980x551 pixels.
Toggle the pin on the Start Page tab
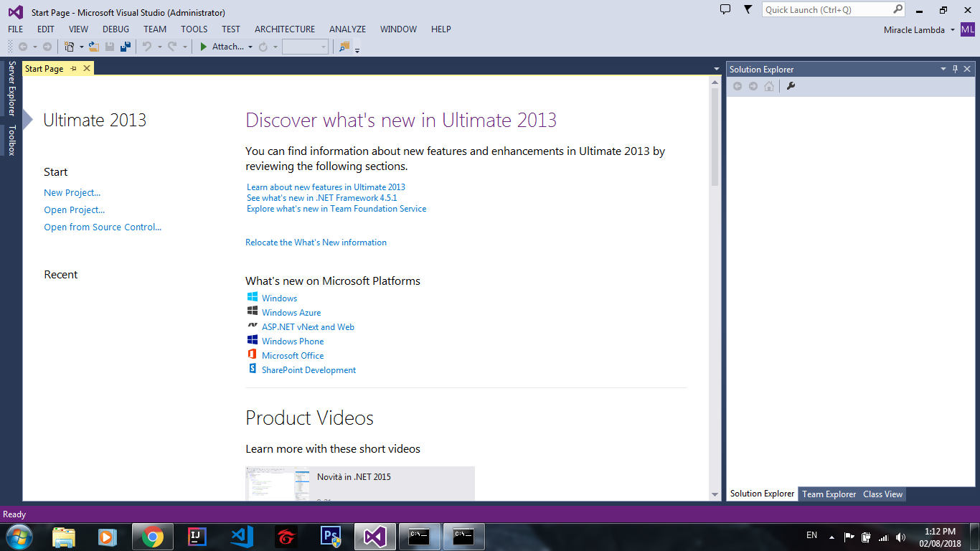pyautogui.click(x=73, y=69)
